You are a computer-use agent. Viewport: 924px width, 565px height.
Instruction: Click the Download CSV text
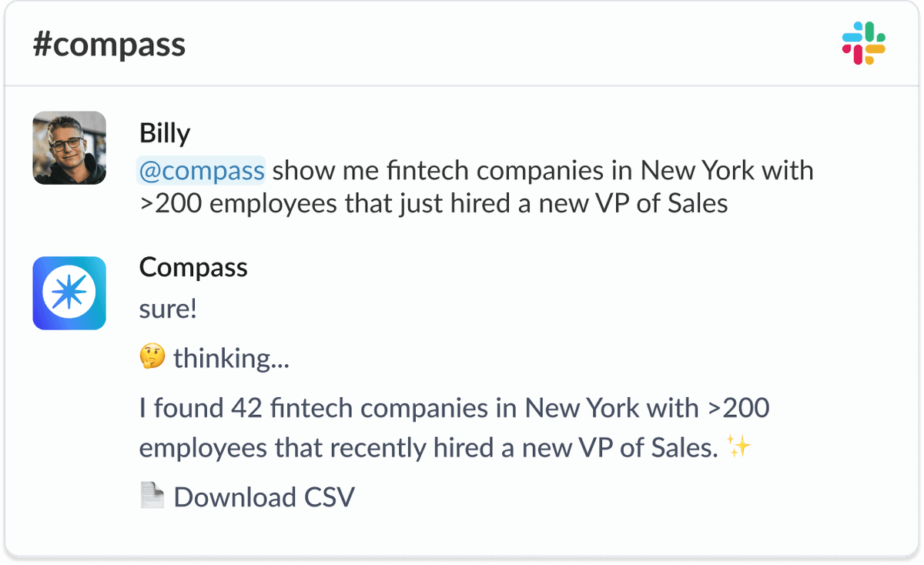(263, 496)
